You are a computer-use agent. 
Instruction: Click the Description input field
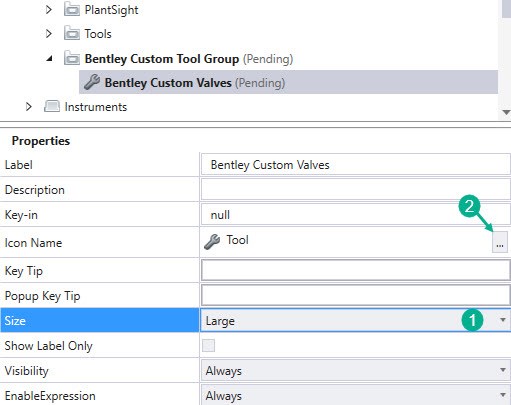(x=355, y=190)
